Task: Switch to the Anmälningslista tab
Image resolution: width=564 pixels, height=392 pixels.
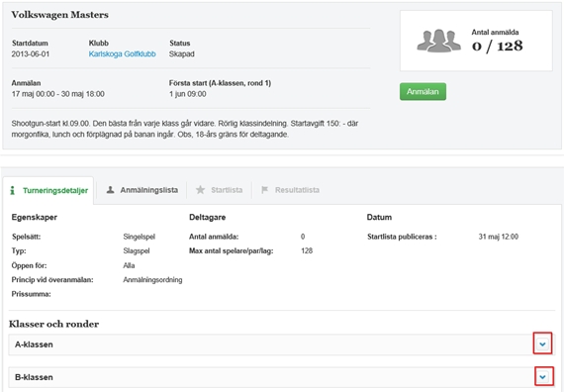Action: coord(142,190)
